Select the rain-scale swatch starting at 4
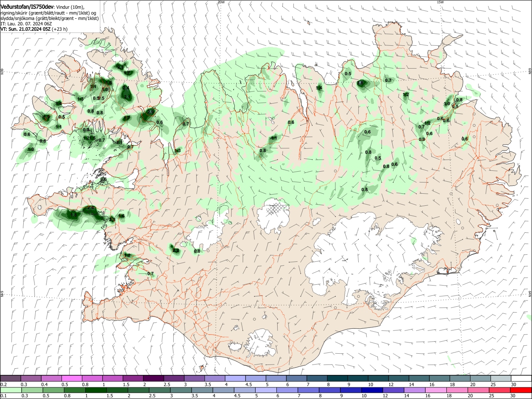Image resolution: width=532 pixels, height=399 pixels. click(223, 390)
